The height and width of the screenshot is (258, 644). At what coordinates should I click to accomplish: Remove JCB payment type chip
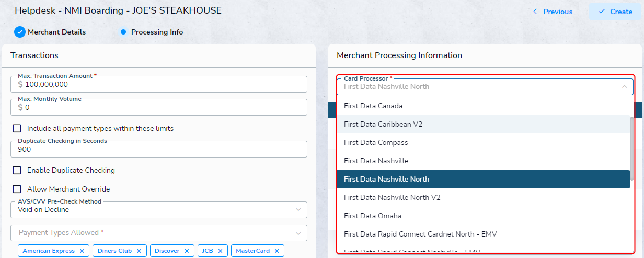coord(220,251)
